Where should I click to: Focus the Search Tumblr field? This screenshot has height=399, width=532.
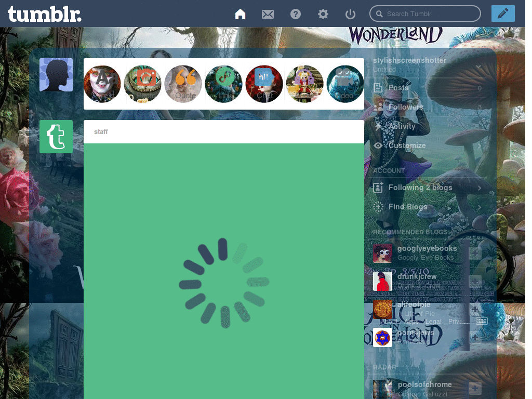pyautogui.click(x=425, y=14)
